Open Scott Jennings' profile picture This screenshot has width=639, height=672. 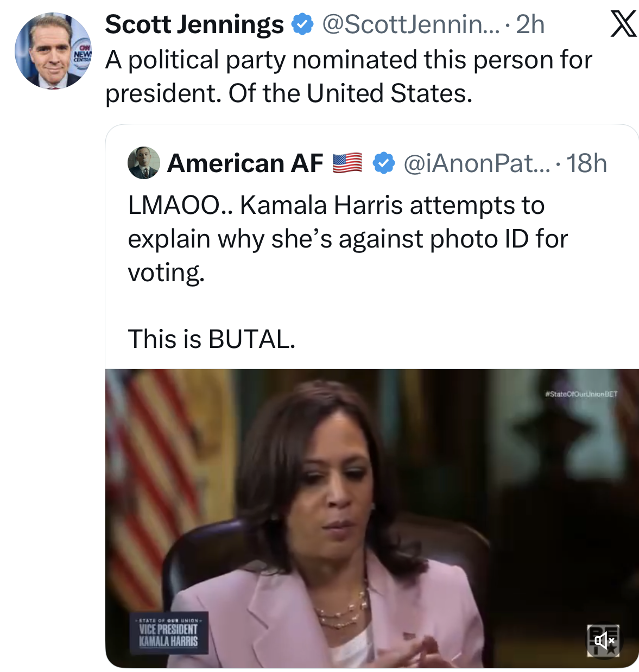click(53, 51)
